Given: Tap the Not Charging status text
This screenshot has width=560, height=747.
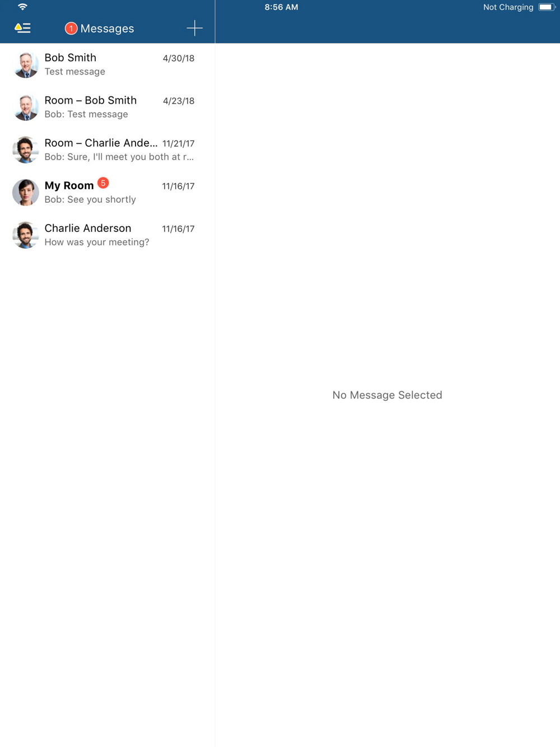Looking at the screenshot, I should (508, 7).
